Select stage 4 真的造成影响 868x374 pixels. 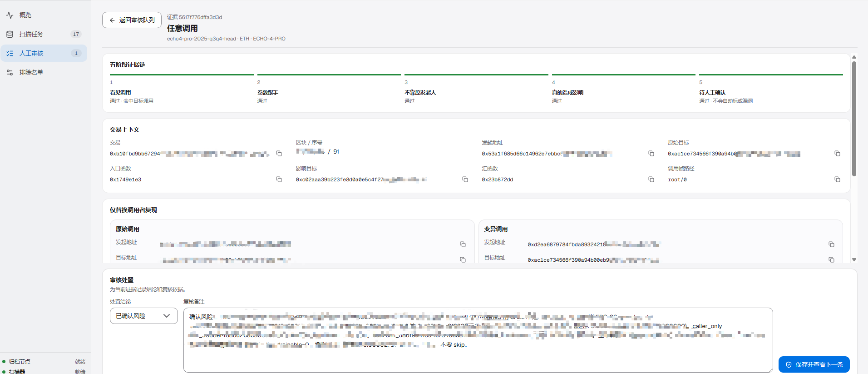tap(624, 89)
